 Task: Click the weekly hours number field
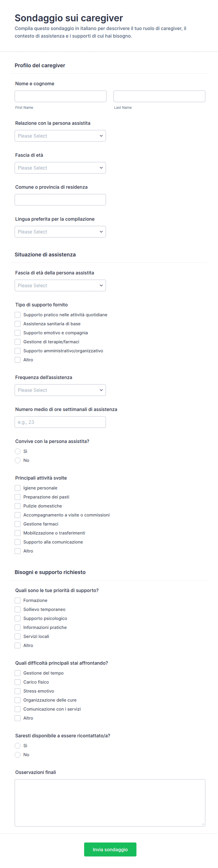pos(60,422)
